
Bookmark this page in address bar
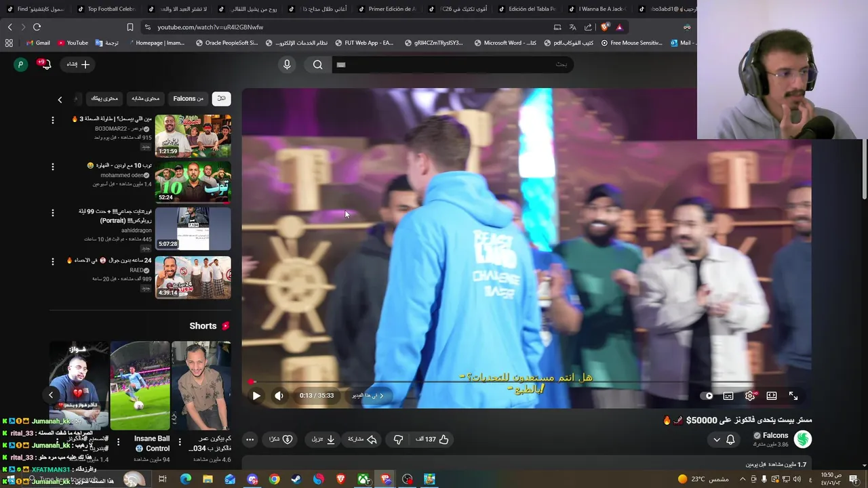pos(130,27)
